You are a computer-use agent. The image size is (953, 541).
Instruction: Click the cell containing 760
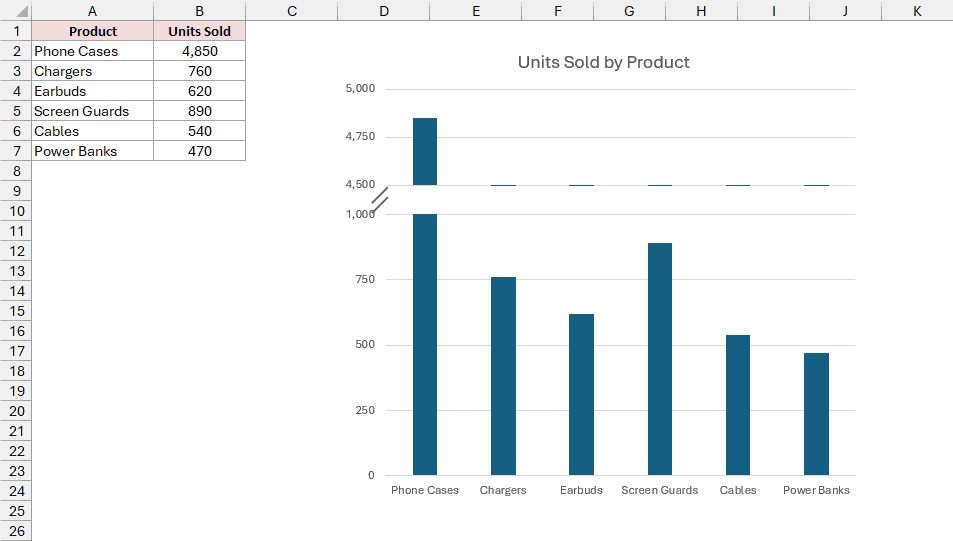pyautogui.click(x=199, y=71)
